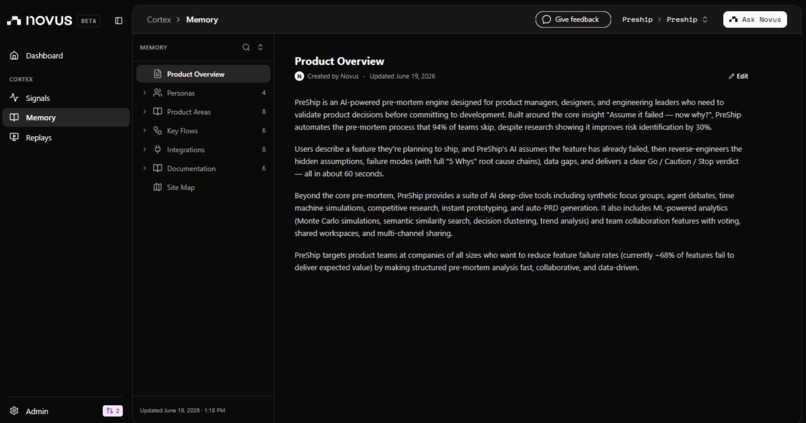This screenshot has height=423, width=806.
Task: Click Give feedback button
Action: [x=573, y=20]
